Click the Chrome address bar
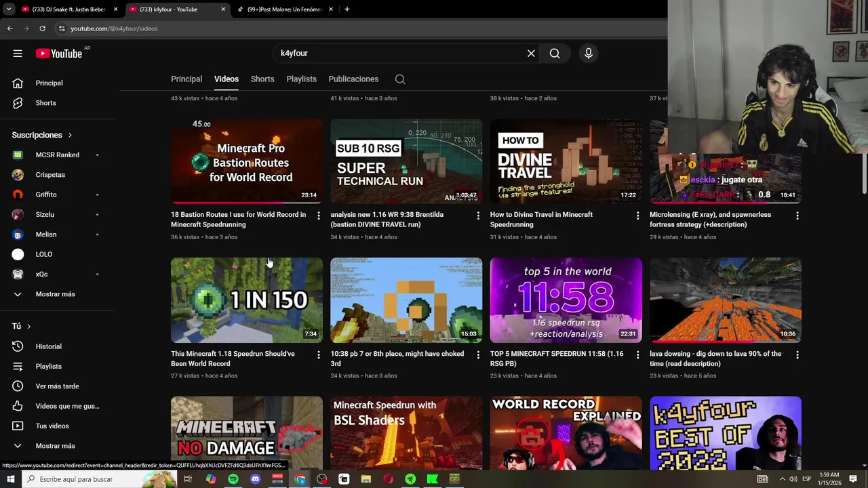868x488 pixels. 366,28
